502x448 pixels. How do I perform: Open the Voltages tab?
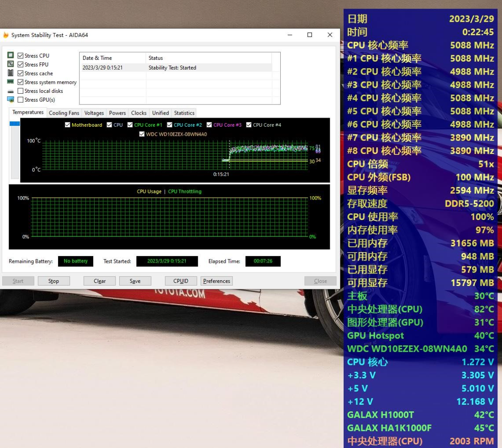pos(94,113)
